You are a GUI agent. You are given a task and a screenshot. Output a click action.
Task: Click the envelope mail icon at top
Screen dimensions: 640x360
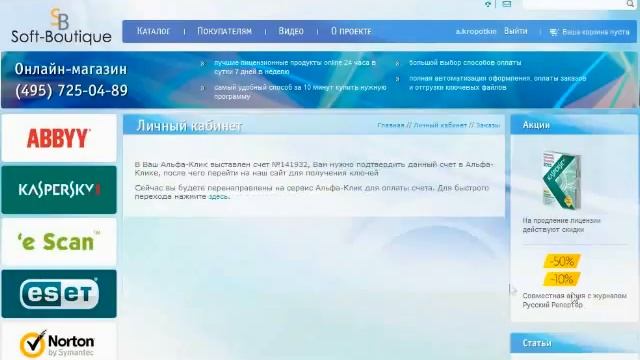(507, 4)
